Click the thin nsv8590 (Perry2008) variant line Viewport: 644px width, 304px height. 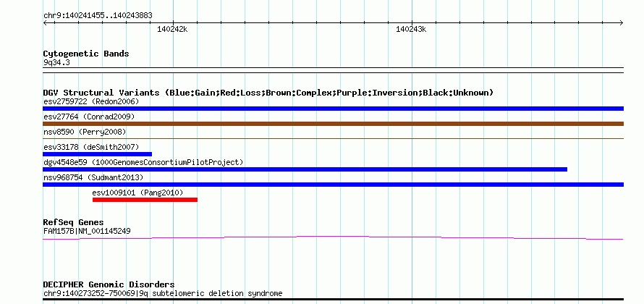point(333,138)
